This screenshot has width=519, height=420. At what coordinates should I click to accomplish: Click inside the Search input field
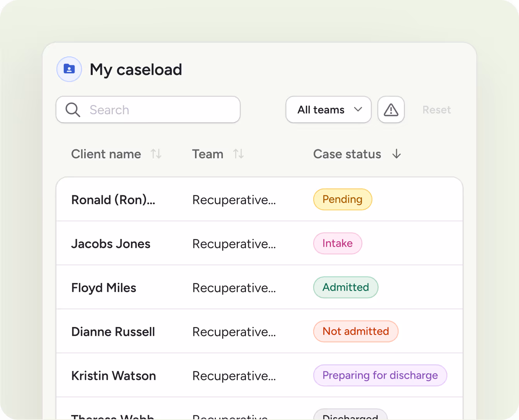click(154, 110)
